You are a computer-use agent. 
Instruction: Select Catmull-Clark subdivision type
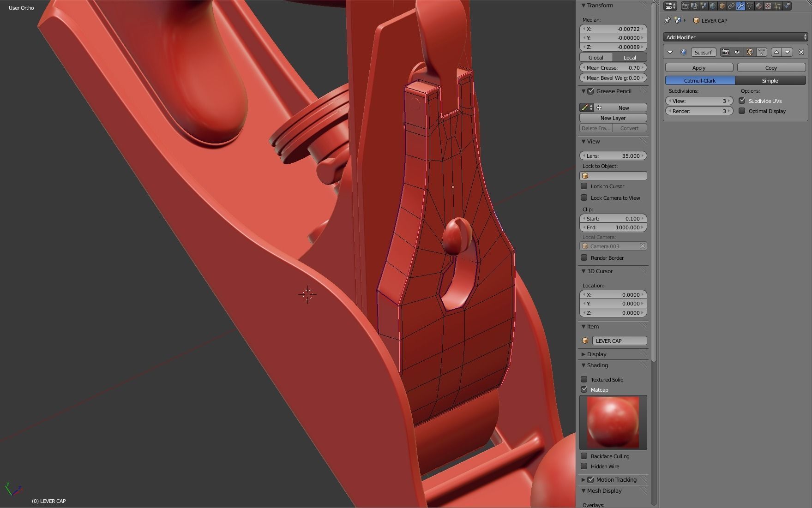[x=700, y=81]
